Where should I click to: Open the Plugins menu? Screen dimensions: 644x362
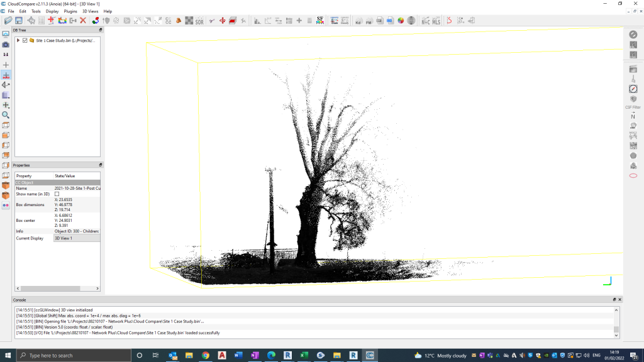tap(70, 11)
